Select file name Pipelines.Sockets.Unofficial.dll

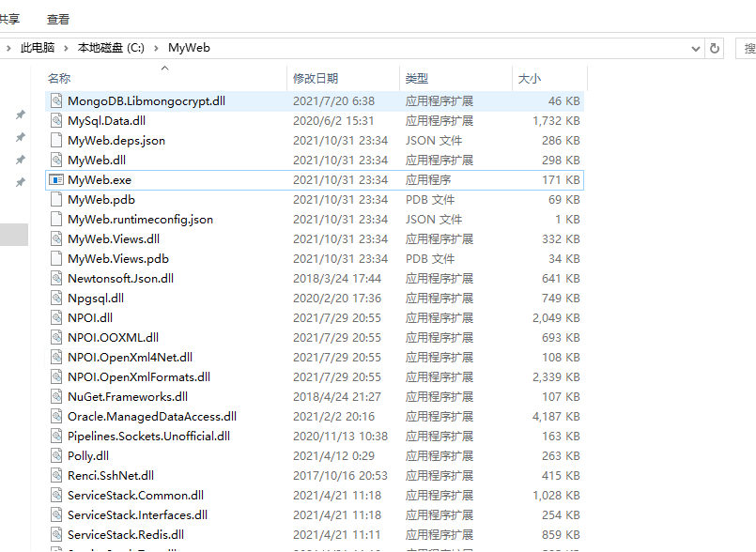148,437
